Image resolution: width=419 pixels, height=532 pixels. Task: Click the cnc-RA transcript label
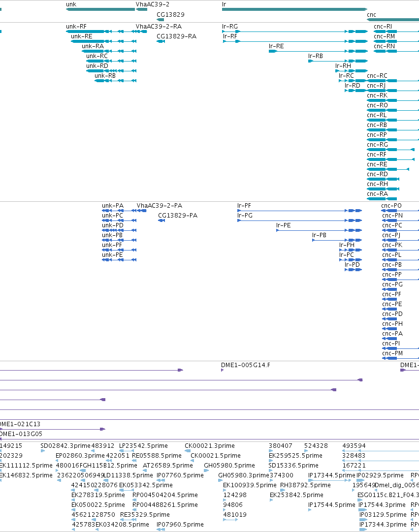(377, 194)
